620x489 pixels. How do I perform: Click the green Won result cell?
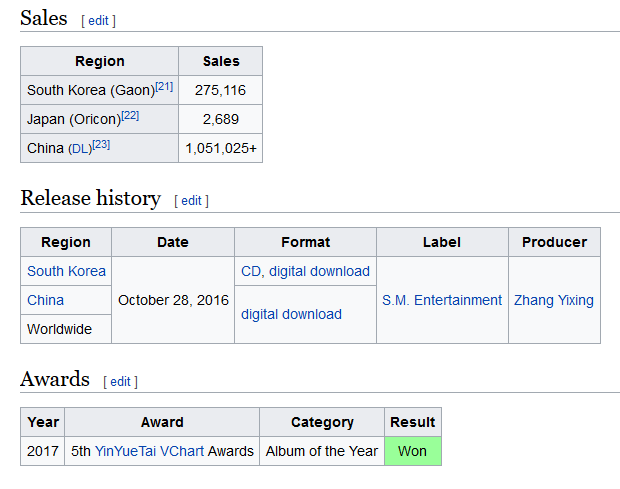[412, 451]
